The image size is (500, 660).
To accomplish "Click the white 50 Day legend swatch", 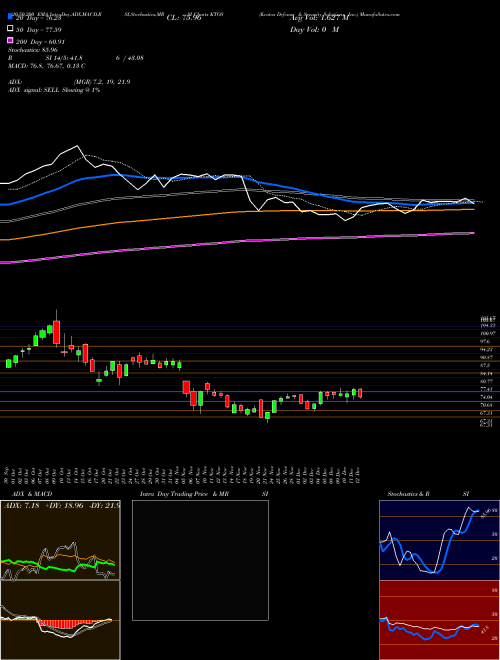I will point(10,29).
